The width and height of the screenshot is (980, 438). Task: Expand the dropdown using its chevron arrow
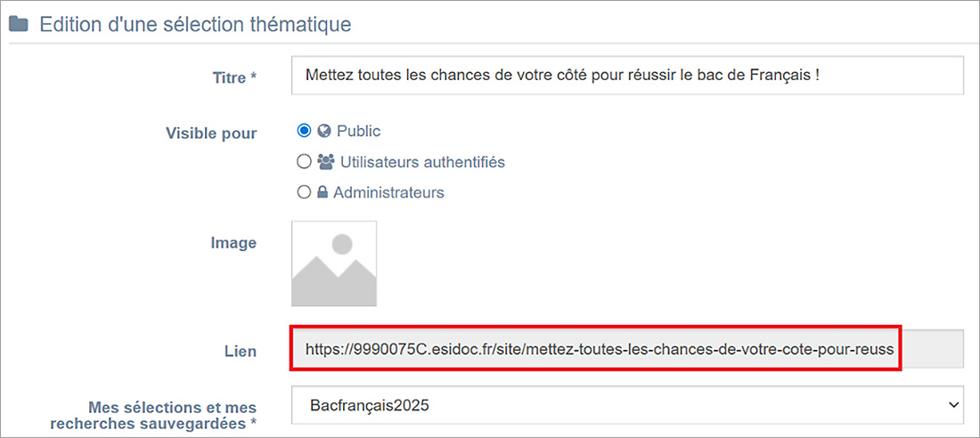pos(950,405)
